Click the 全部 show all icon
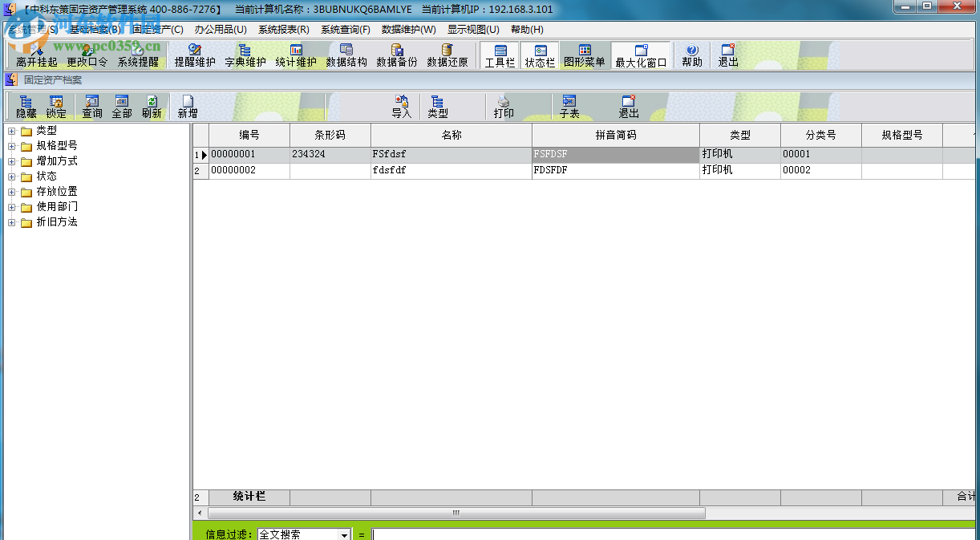 [122, 107]
